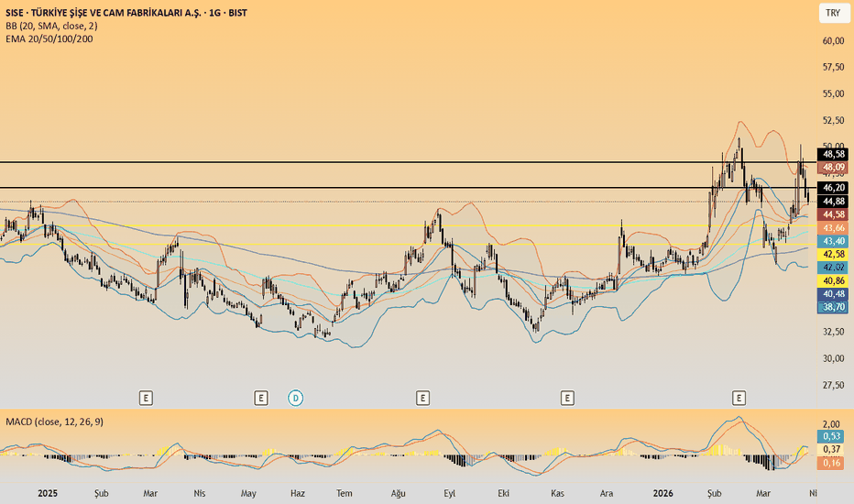Click the dark blue 40,48 price label
The height and width of the screenshot is (504, 854).
coord(833,293)
